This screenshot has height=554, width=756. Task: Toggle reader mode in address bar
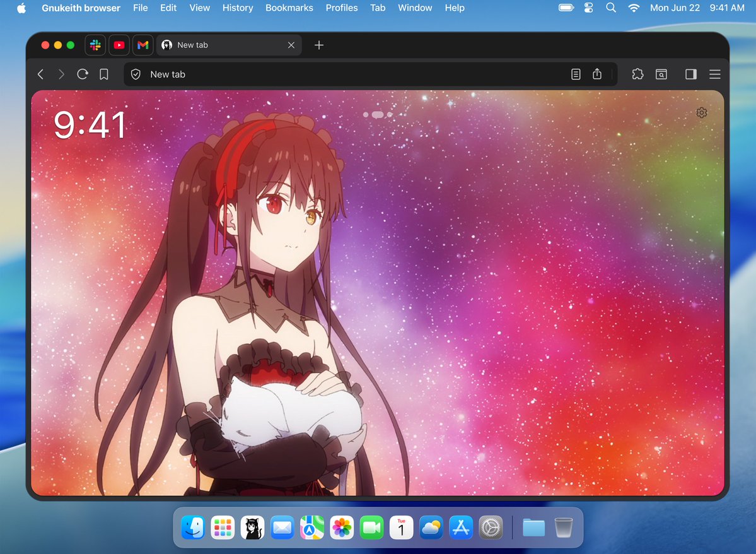click(576, 74)
